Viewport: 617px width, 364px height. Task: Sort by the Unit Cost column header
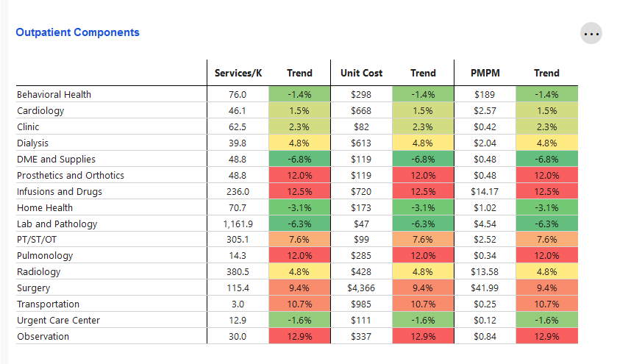(361, 73)
